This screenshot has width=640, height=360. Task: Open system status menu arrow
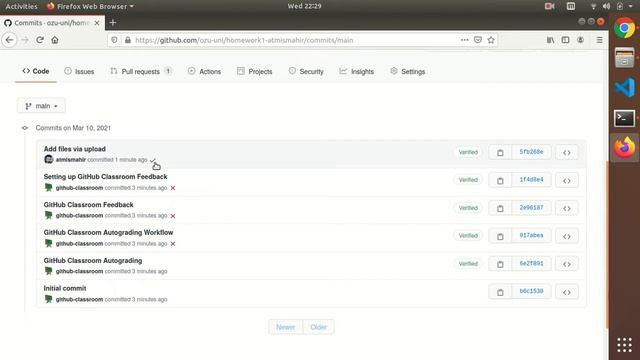click(x=630, y=6)
